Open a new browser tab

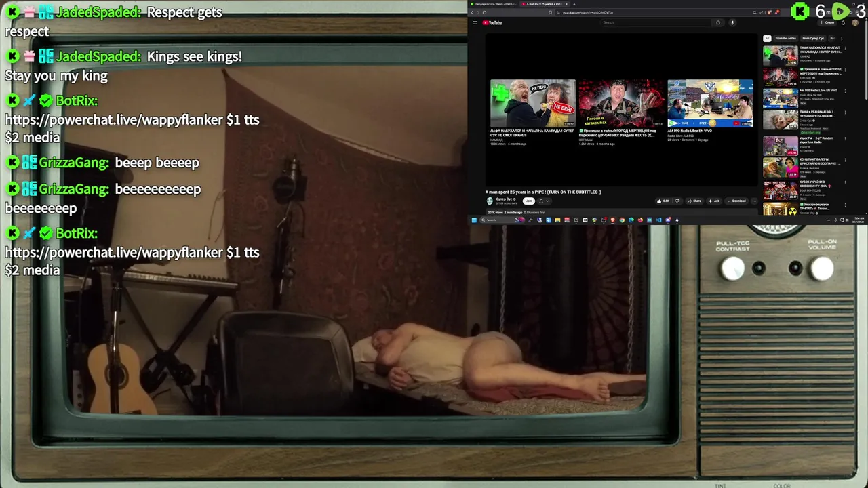(574, 4)
